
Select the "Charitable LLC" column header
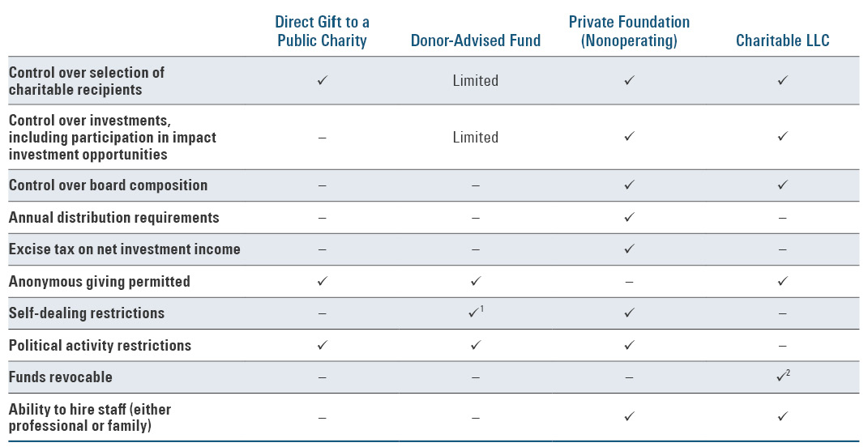click(x=782, y=40)
